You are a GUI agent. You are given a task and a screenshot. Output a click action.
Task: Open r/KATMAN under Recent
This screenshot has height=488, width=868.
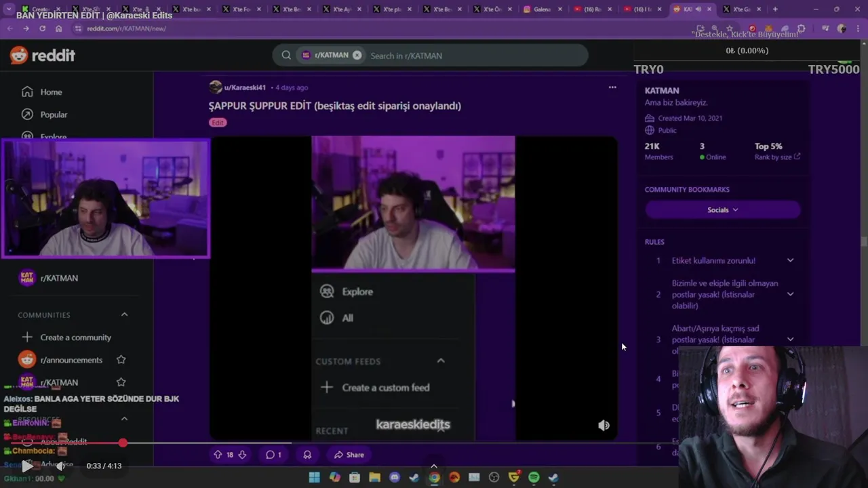click(59, 278)
